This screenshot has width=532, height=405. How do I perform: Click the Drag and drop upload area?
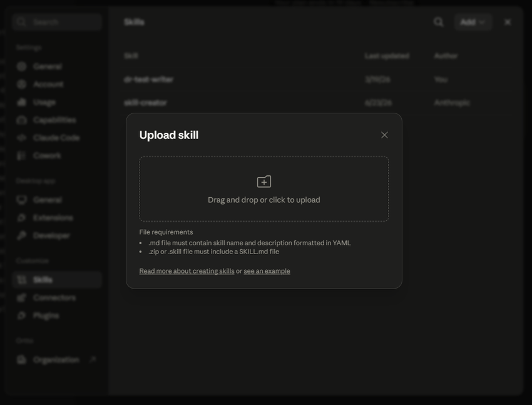(263, 189)
